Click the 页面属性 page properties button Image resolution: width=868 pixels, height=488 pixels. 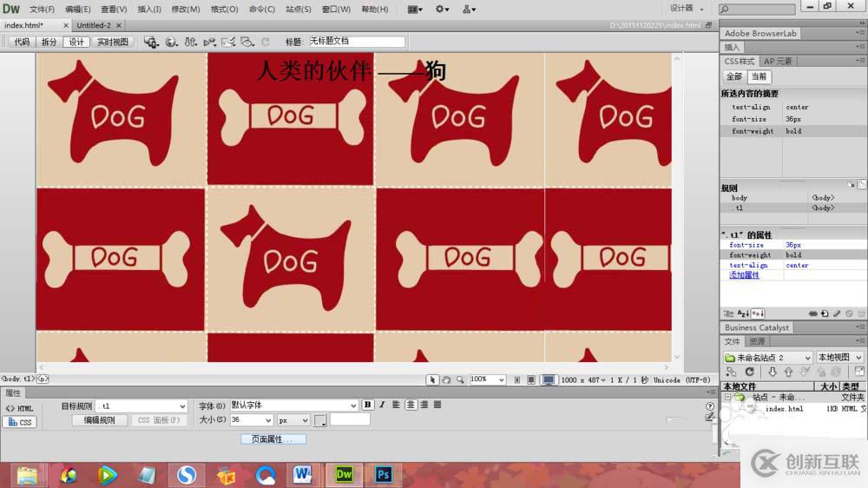pyautogui.click(x=273, y=439)
